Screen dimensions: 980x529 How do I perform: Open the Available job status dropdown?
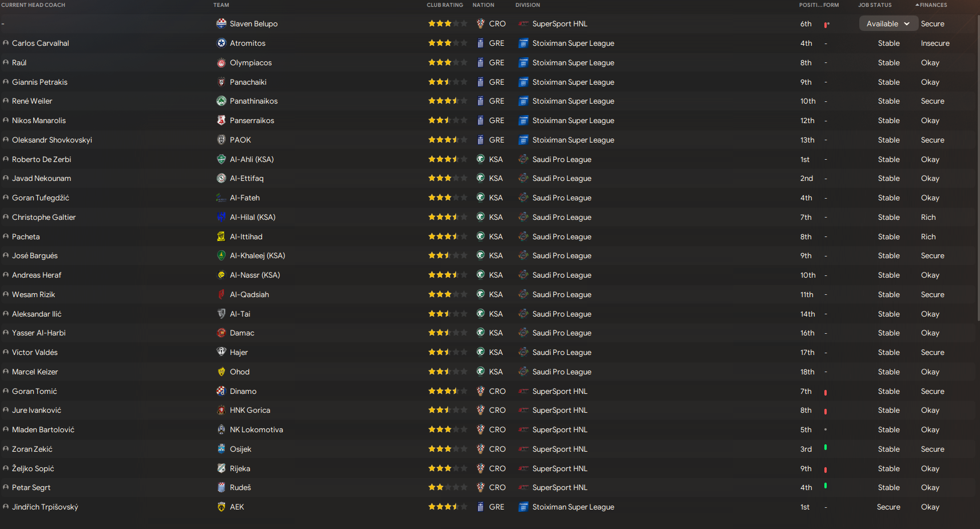tap(888, 23)
